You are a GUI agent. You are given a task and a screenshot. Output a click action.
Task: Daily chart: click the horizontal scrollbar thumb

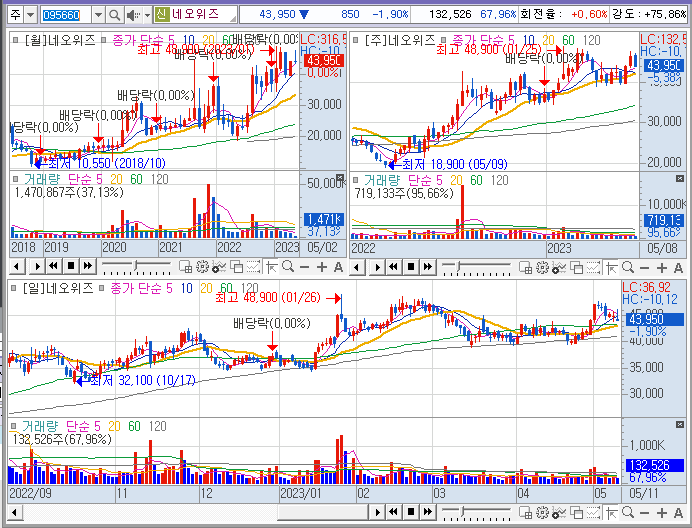pyautogui.click(x=323, y=512)
